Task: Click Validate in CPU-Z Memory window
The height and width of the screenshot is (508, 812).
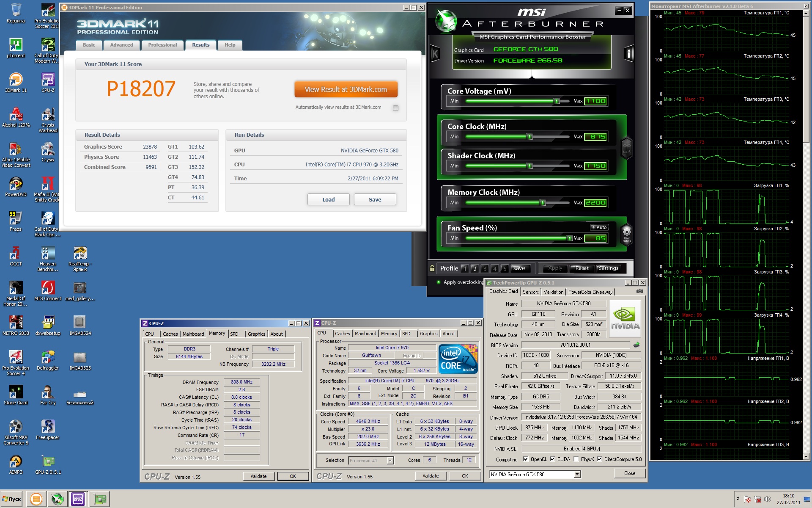Action: 258,476
